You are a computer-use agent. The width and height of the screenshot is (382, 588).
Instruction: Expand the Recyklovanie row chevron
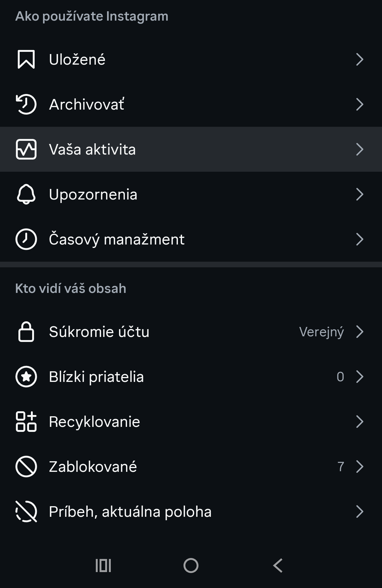[x=360, y=422]
